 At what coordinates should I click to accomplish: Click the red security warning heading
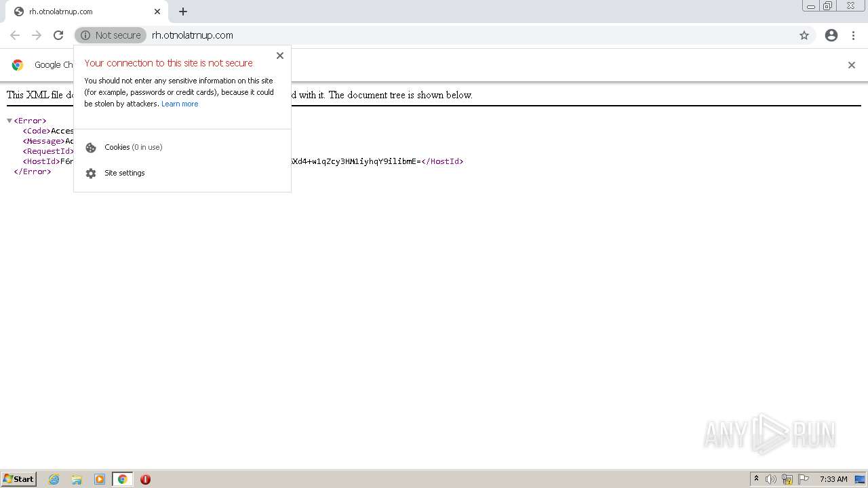pyautogui.click(x=170, y=63)
